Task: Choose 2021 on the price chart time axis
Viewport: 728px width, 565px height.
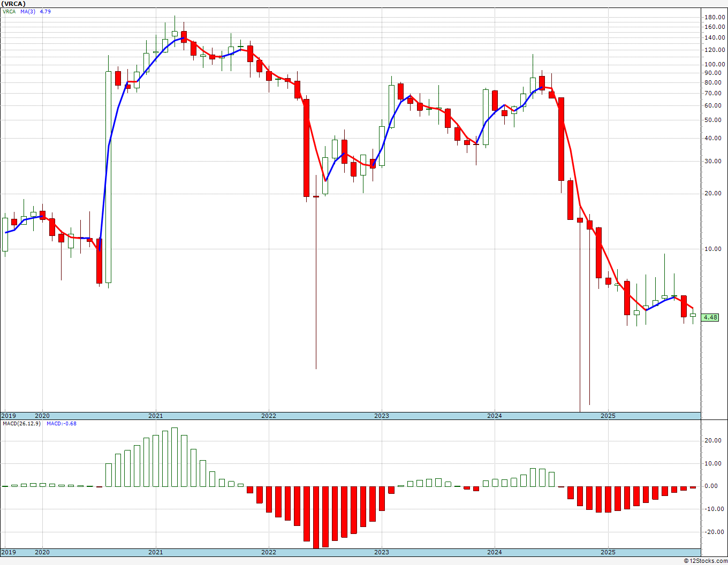Action: coord(156,416)
